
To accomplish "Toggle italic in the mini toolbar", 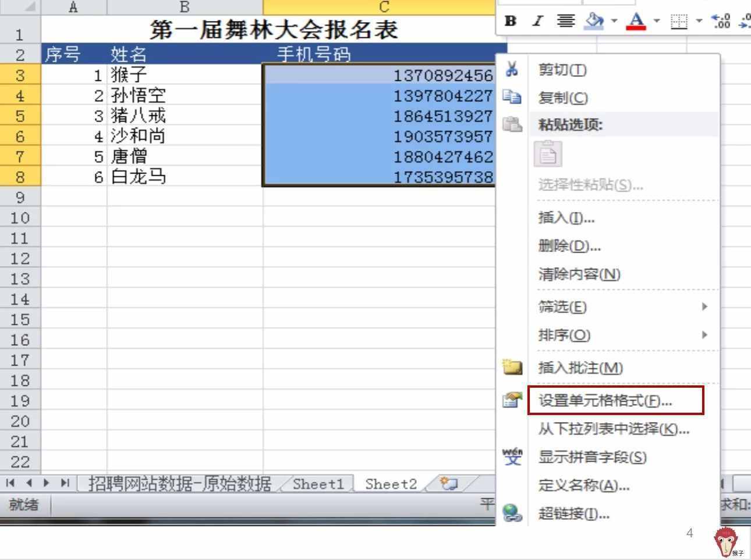I will tap(537, 21).
